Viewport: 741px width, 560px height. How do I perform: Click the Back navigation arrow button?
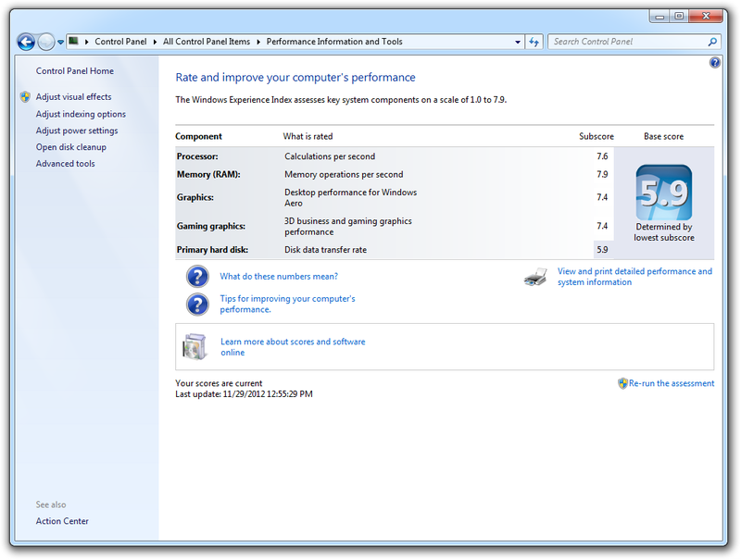(27, 42)
